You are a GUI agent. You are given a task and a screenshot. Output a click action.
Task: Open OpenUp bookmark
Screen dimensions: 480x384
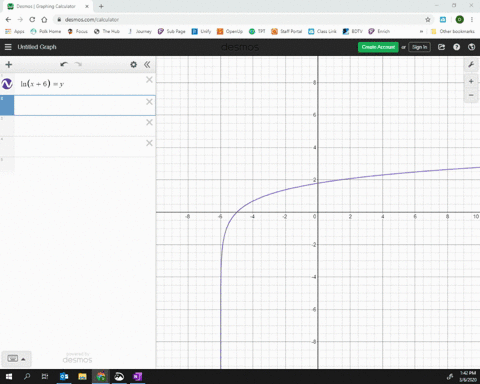tap(230, 31)
